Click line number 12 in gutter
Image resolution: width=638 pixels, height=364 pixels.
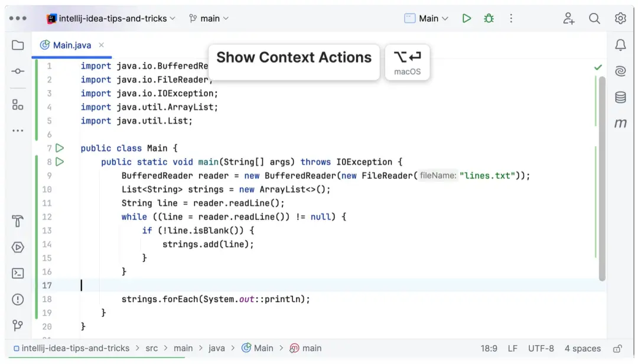(x=47, y=217)
